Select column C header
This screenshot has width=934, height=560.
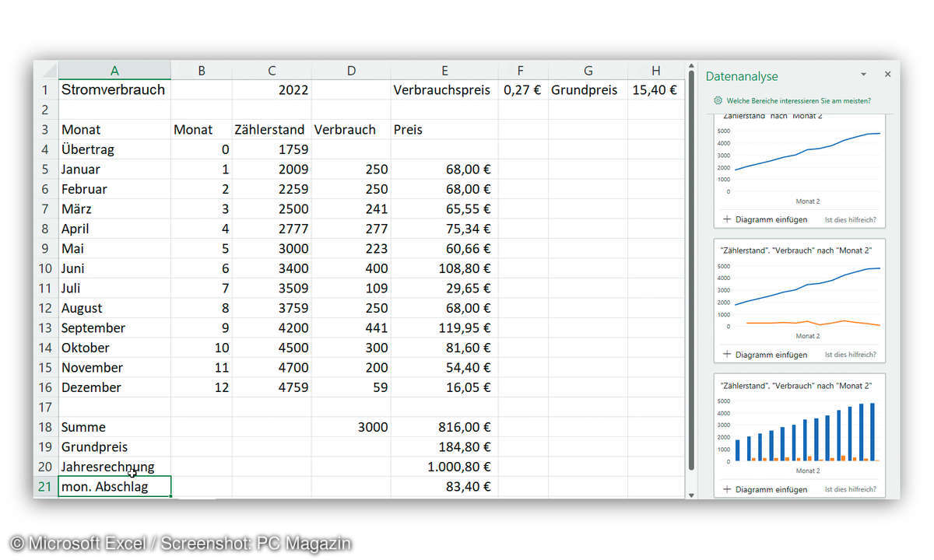pos(272,70)
